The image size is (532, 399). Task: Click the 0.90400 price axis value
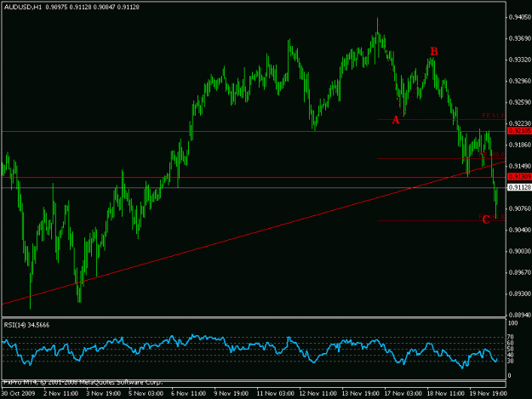520,230
